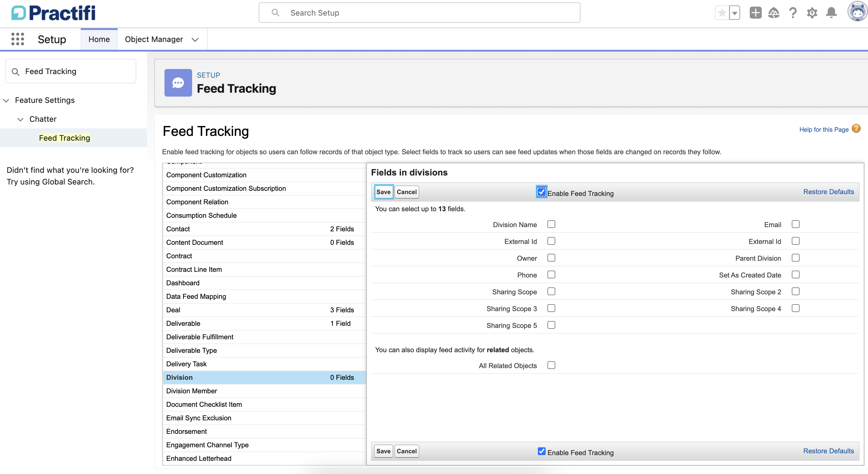
Task: Check the Division Name field checkbox
Action: point(551,224)
